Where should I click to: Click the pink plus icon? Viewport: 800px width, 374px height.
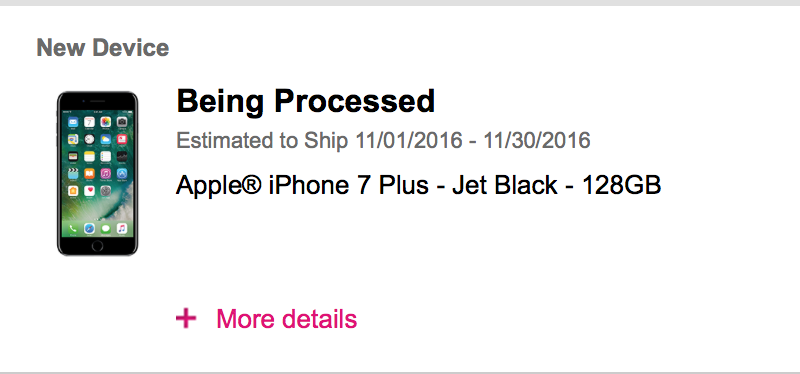186,319
